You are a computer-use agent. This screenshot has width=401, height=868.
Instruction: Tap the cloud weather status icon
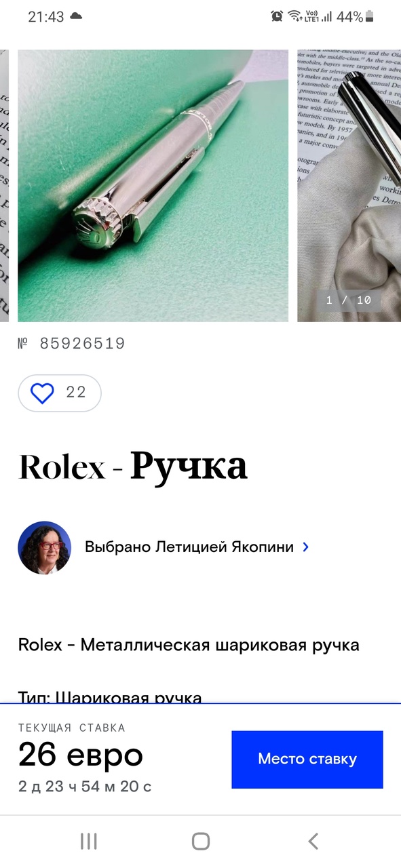pyautogui.click(x=76, y=16)
